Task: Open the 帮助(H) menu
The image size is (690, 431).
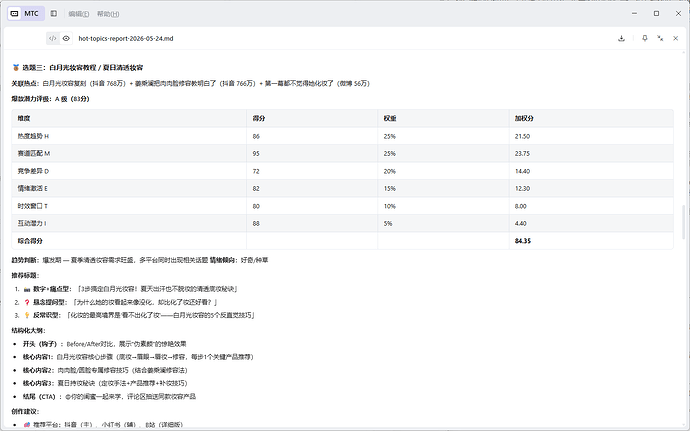Action: click(x=108, y=14)
